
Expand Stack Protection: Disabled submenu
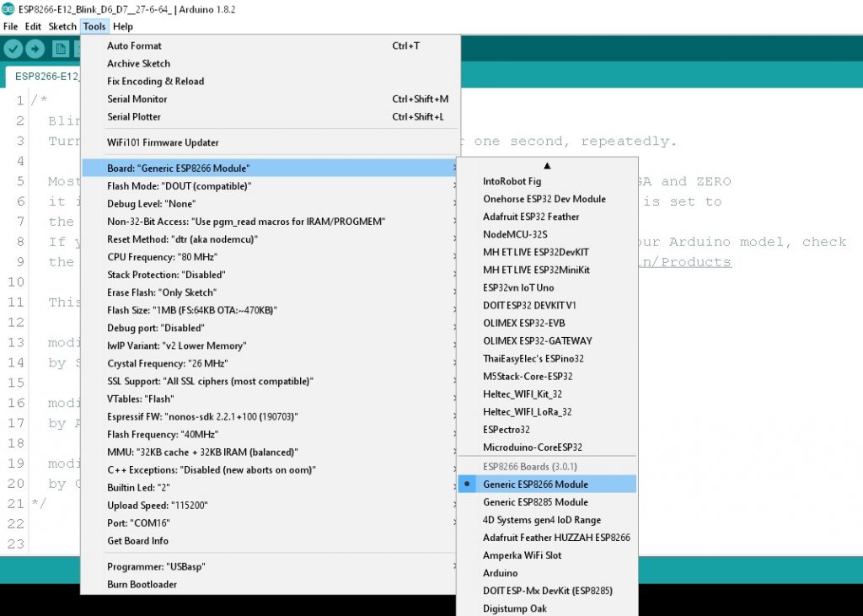(270, 275)
